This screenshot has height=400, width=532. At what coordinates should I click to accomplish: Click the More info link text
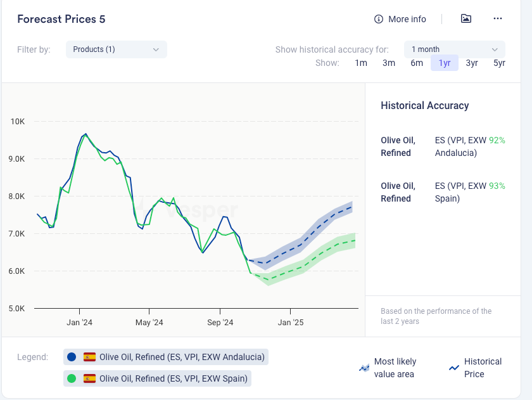[x=407, y=19]
